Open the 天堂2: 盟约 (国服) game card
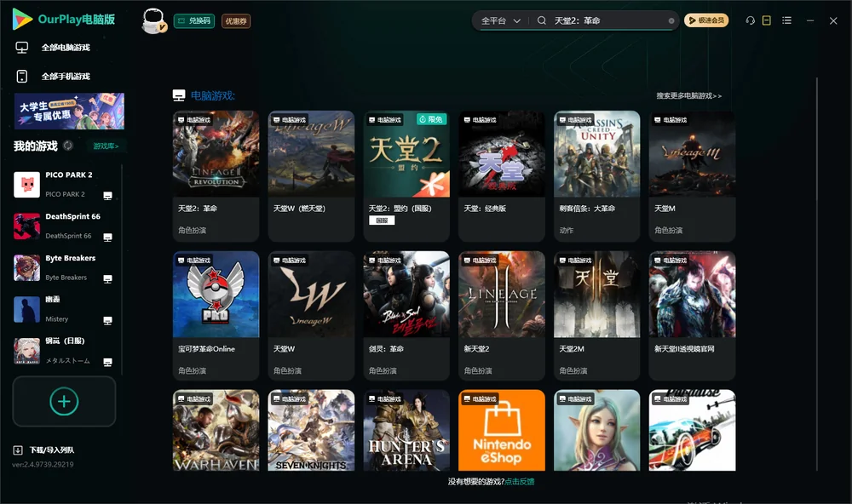 (406, 176)
